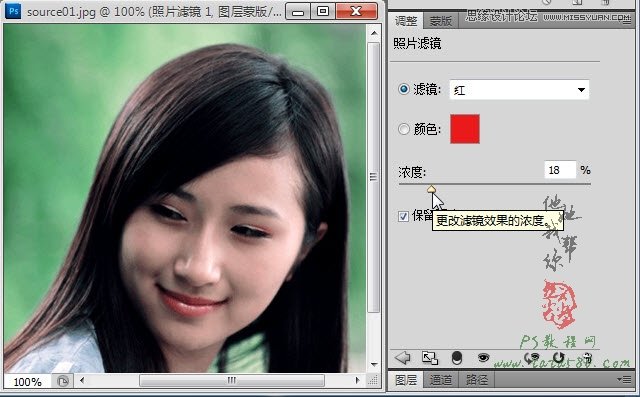Click the back arrow to return to adjustment list
This screenshot has height=397, width=640.
click(403, 358)
